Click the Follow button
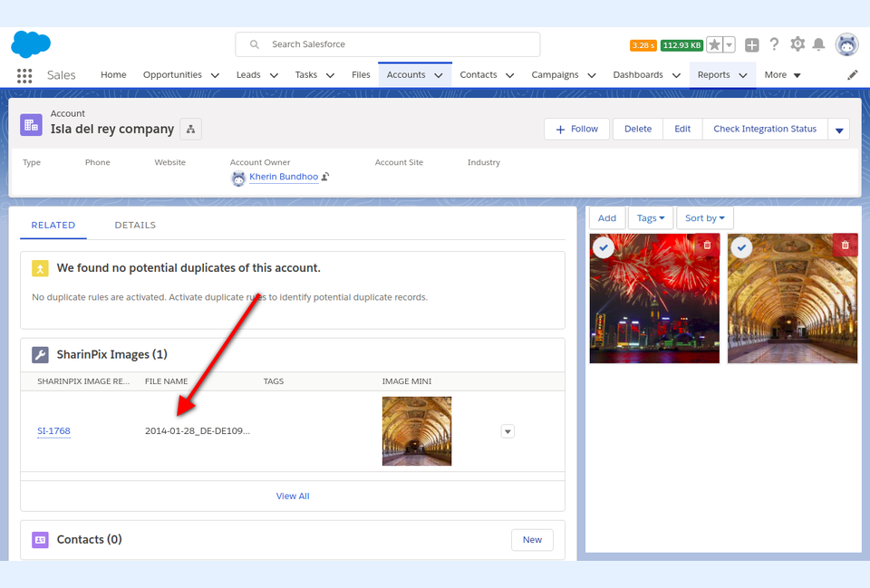 point(576,129)
